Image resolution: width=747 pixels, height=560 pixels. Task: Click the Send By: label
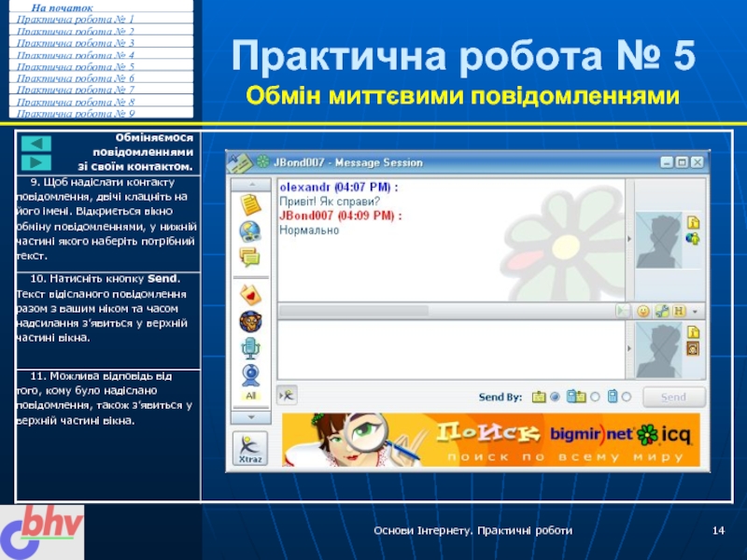[500, 398]
